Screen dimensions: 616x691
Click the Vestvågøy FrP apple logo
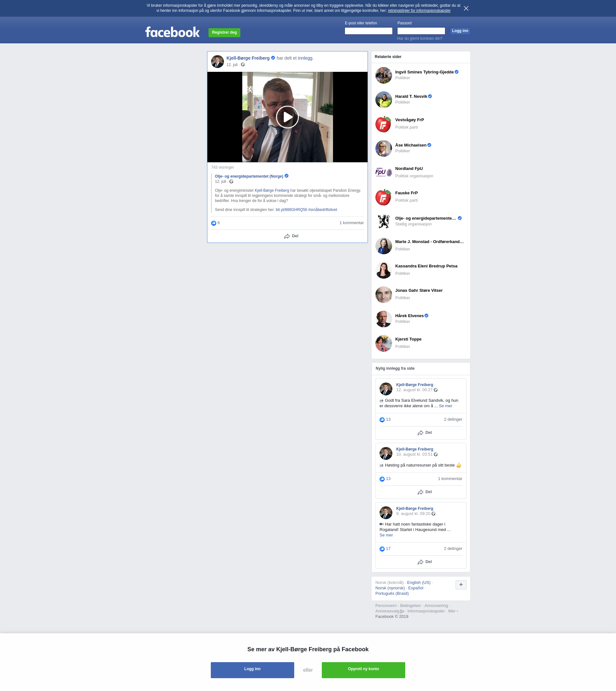tap(383, 124)
